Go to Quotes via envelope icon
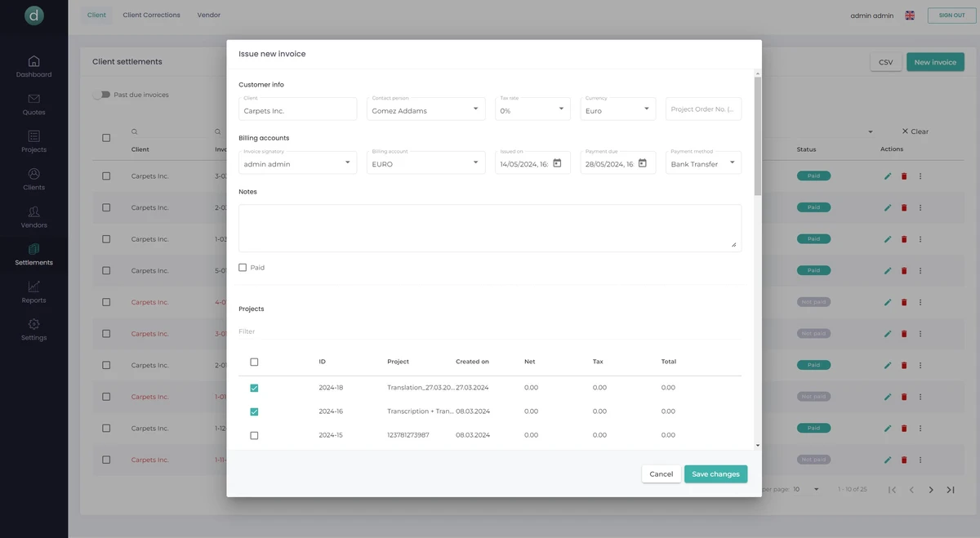The image size is (980, 538). pos(33,100)
